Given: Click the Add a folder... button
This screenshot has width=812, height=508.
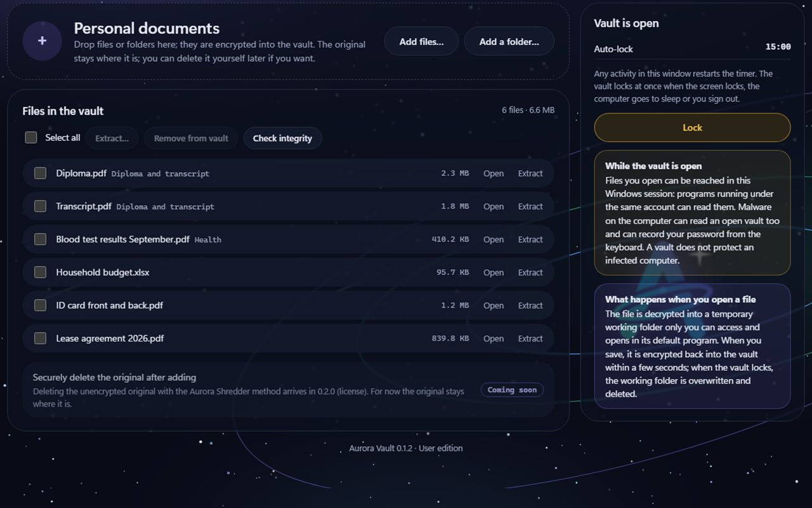Looking at the screenshot, I should click(509, 41).
